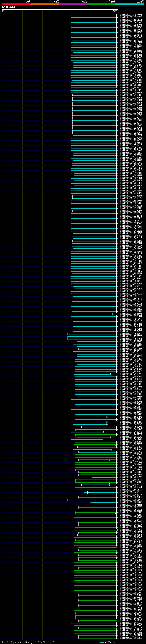Image resolution: width=146 pixels, height=644 pixels.
Task: Select the UniRef100_P50299 hit label
Action: [x=131, y=191]
